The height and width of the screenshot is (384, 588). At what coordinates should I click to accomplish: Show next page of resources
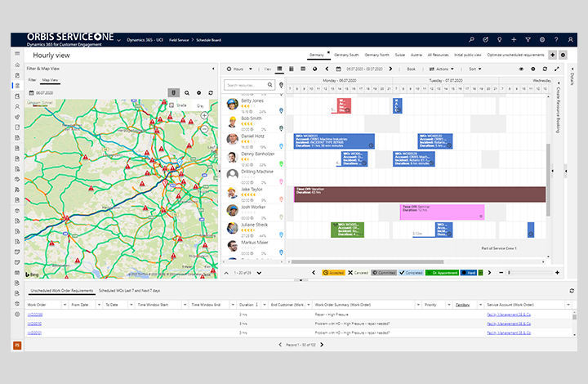click(x=259, y=273)
